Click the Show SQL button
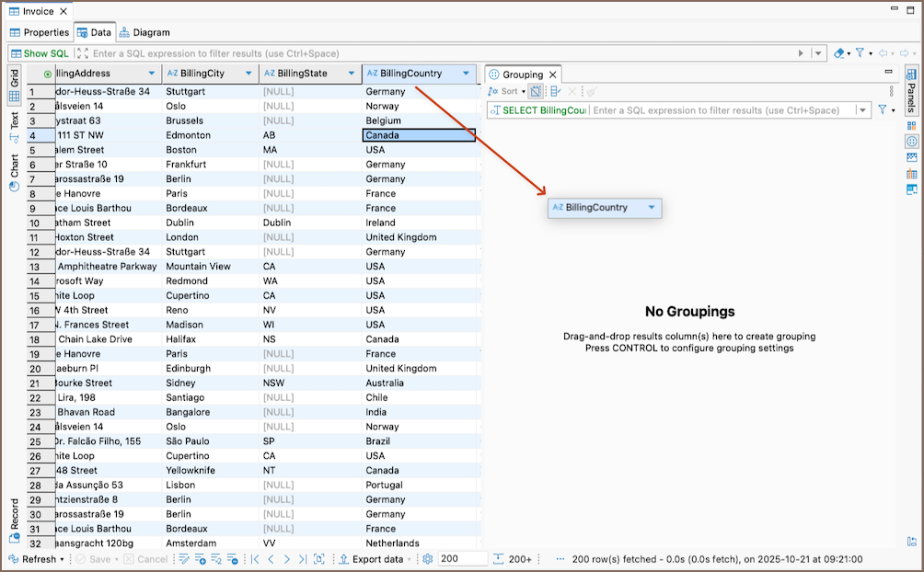Screen dimensions: 924x572 pos(40,53)
